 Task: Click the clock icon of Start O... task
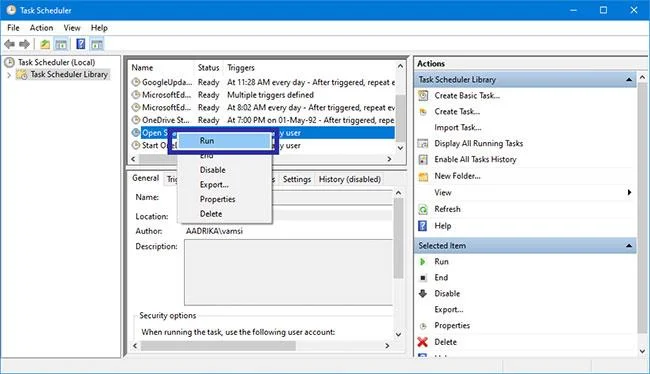[x=136, y=146]
